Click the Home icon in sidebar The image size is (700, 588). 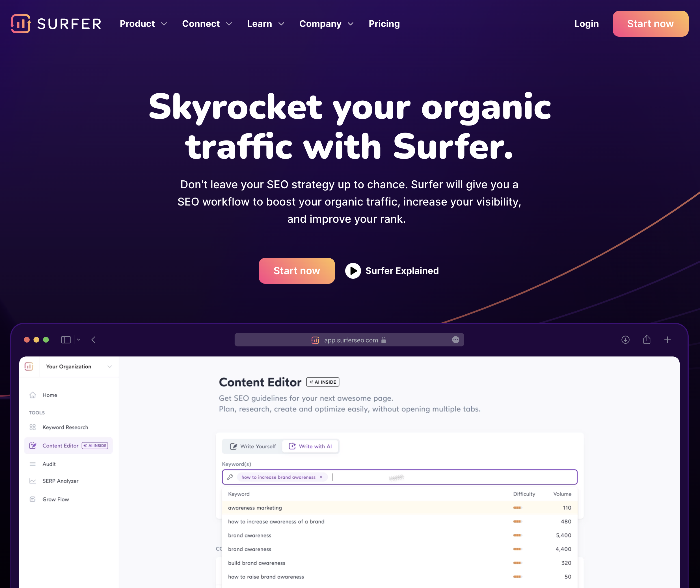click(x=33, y=395)
